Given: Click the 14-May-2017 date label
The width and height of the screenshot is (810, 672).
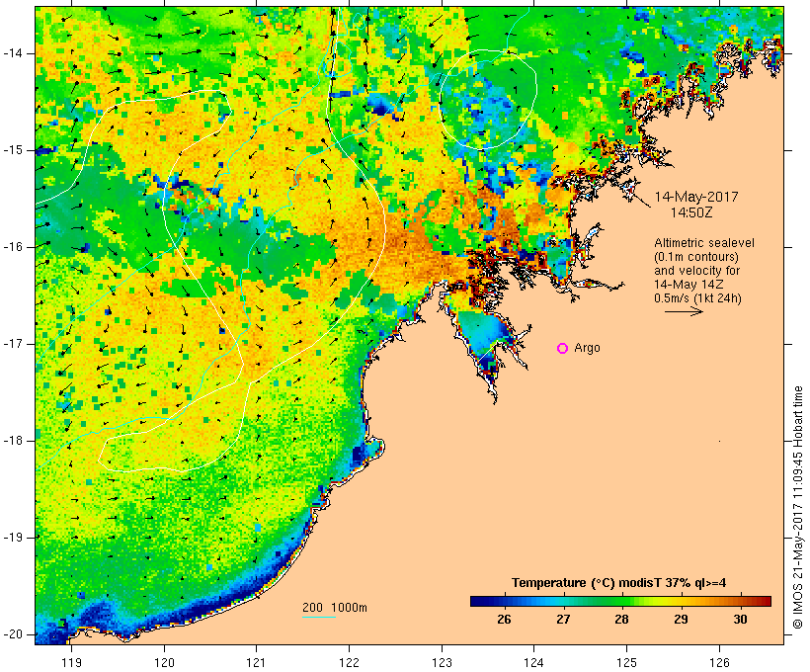Looking at the screenshot, I should (696, 197).
